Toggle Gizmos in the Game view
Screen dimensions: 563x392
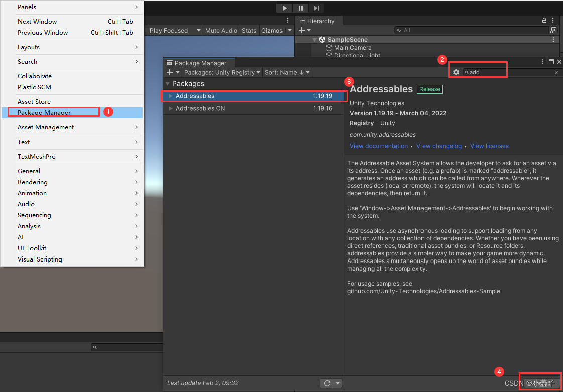click(272, 31)
